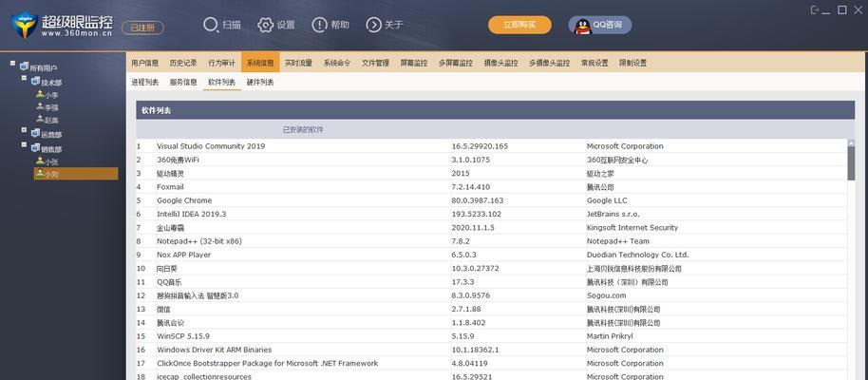Open the 扫描 scan tool
The image size is (868, 380).
point(222,25)
